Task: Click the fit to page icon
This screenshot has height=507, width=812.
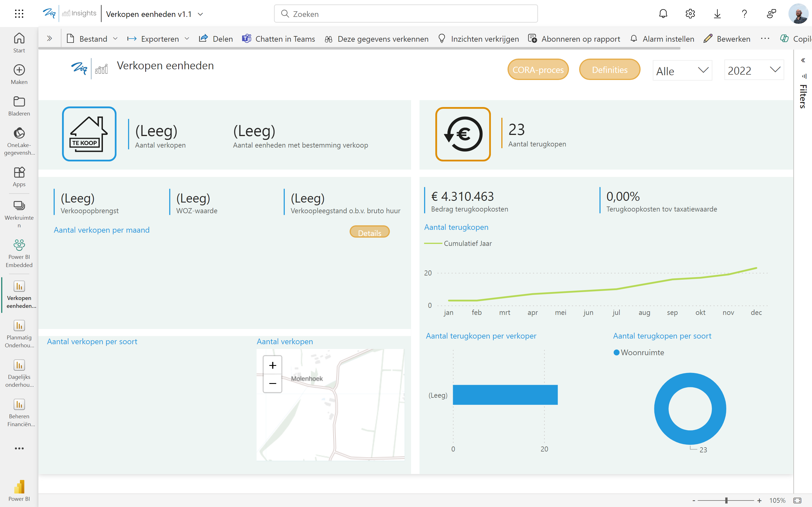Action: coord(797,500)
